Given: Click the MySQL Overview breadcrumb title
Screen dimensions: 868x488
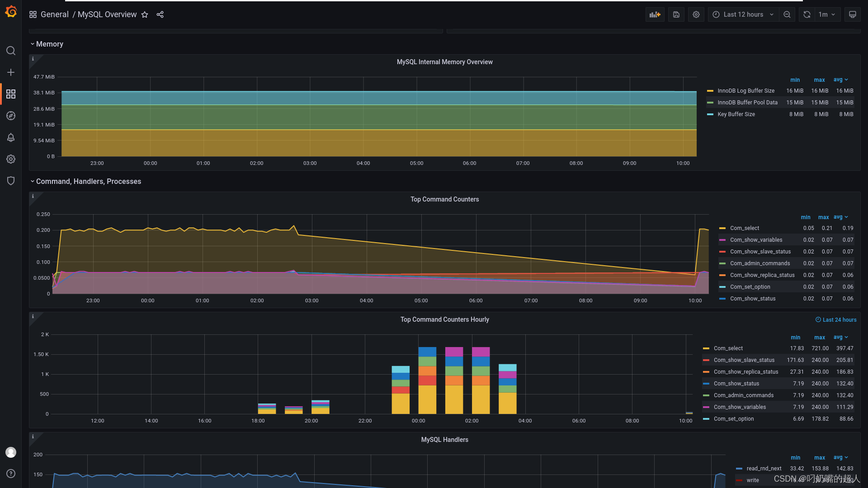Looking at the screenshot, I should click(x=107, y=14).
